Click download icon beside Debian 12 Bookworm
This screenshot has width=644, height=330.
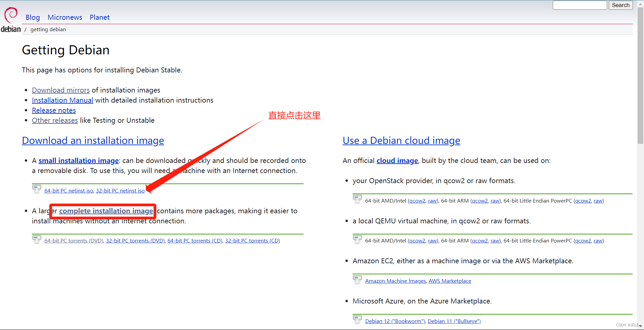click(x=357, y=320)
